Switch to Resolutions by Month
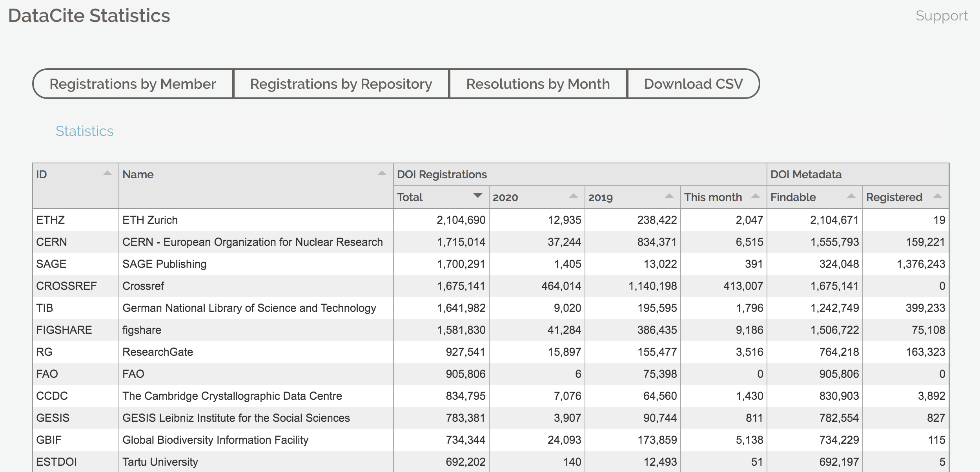The image size is (980, 472). click(x=538, y=84)
